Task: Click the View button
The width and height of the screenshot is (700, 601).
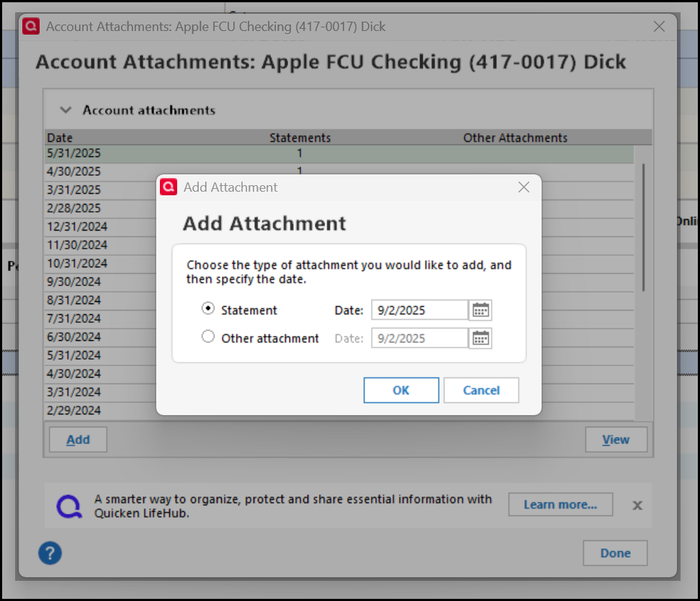Action: (x=616, y=440)
